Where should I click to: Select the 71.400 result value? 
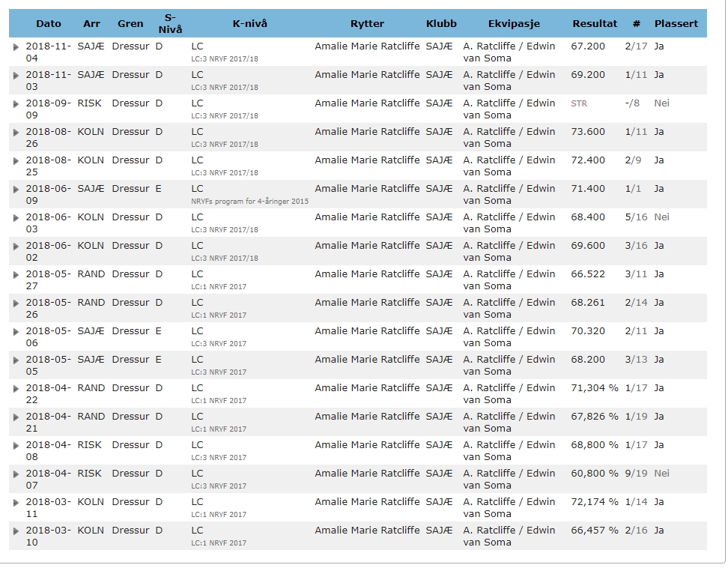click(x=588, y=189)
